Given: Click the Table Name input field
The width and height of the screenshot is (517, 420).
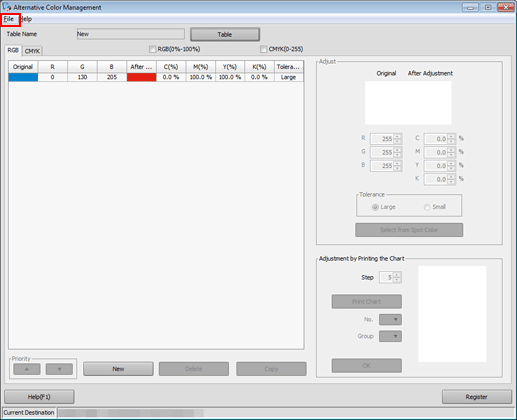Looking at the screenshot, I should click(x=131, y=34).
